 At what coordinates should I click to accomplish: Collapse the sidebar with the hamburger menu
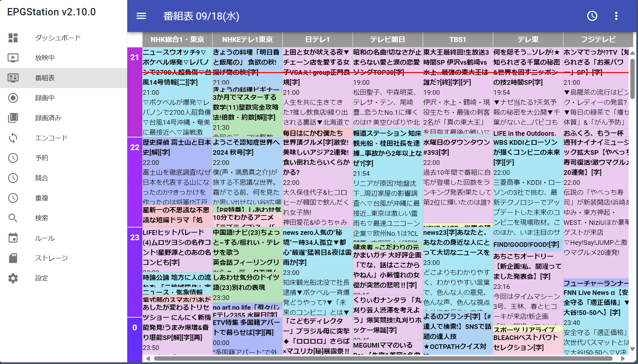click(x=141, y=16)
